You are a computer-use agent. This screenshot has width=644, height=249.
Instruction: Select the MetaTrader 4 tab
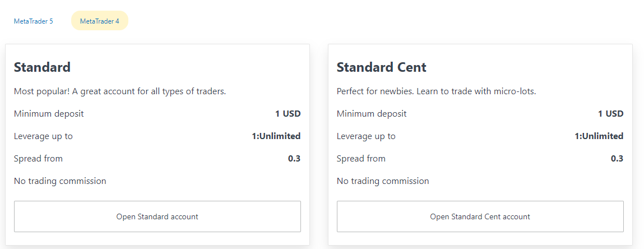99,21
